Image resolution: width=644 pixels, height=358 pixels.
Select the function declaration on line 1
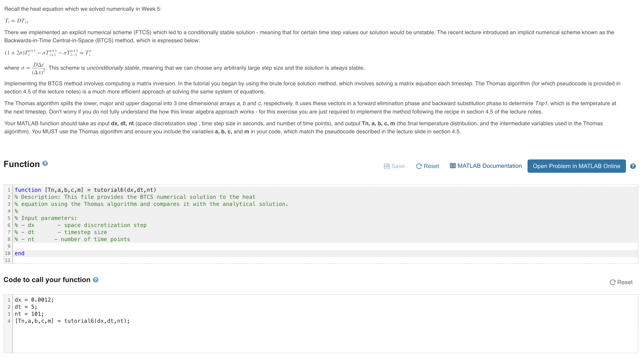click(85, 190)
